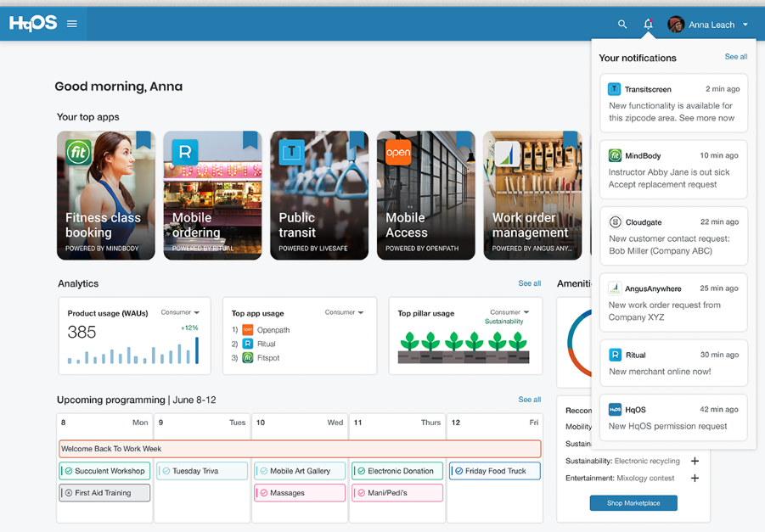Toggle the First Aid Training cancel icon

[x=69, y=493]
